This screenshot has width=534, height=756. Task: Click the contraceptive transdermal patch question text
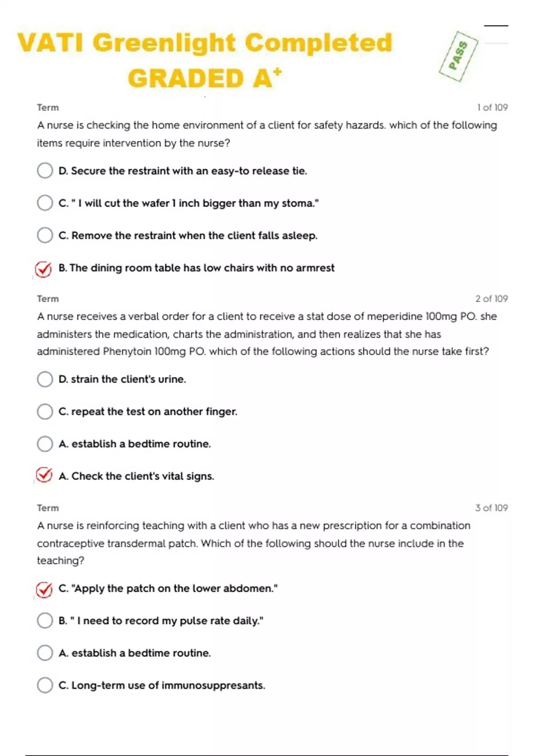pyautogui.click(x=253, y=543)
